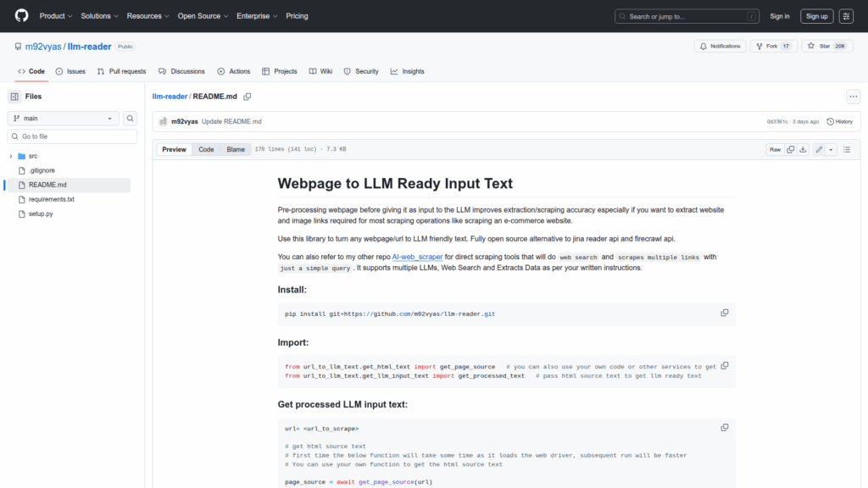
Task: Open setup.py in file tree
Action: (41, 213)
